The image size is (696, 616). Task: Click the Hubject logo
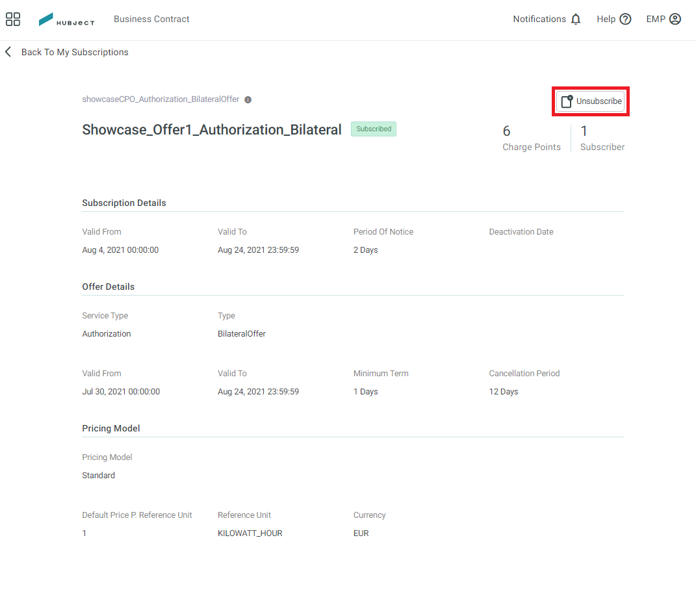[66, 19]
